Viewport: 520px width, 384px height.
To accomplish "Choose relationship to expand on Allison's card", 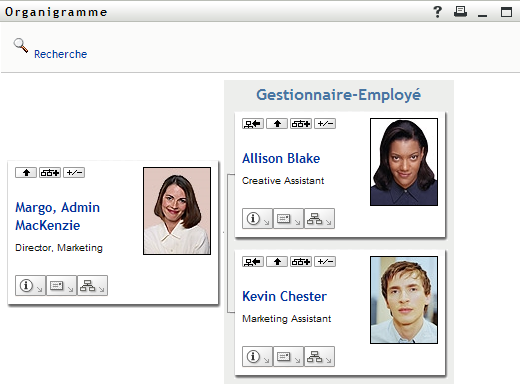I will click(x=301, y=124).
